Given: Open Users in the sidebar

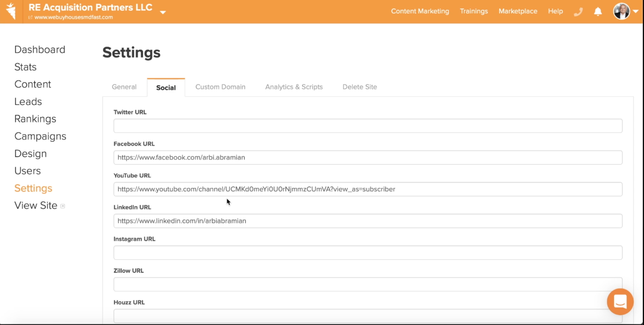Looking at the screenshot, I should click(x=27, y=171).
